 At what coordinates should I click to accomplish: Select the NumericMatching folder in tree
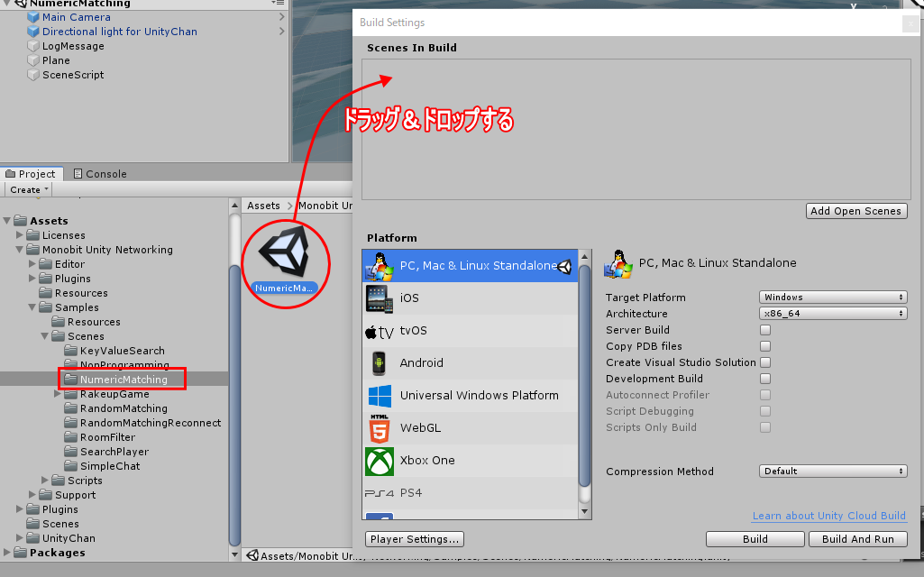pyautogui.click(x=114, y=380)
